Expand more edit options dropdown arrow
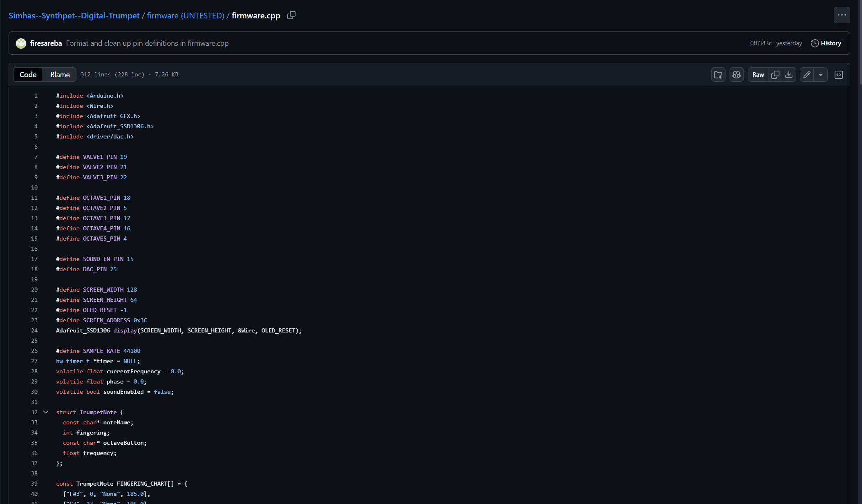 pos(820,75)
